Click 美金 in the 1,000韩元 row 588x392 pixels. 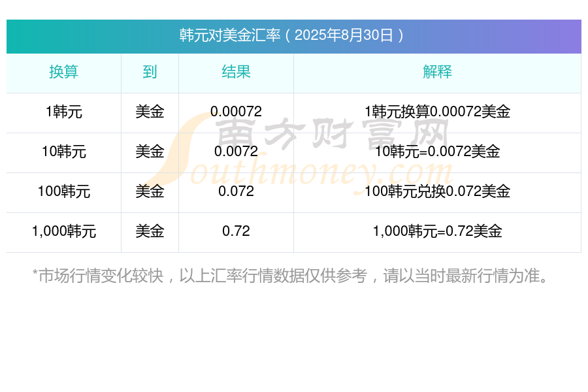(150, 231)
